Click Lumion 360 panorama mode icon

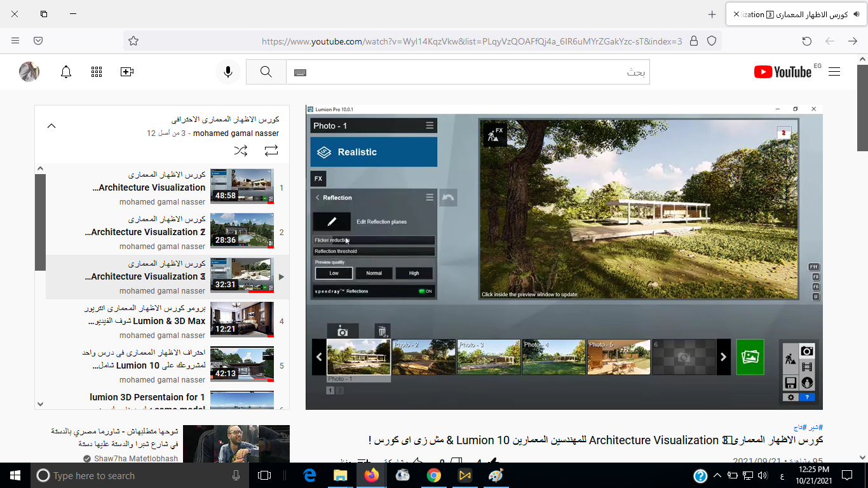click(x=807, y=383)
